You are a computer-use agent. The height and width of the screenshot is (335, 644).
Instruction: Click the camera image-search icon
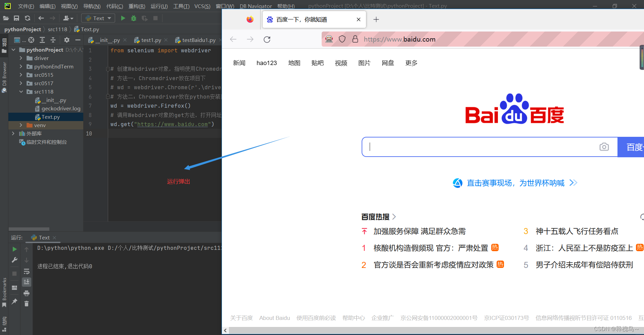point(604,147)
